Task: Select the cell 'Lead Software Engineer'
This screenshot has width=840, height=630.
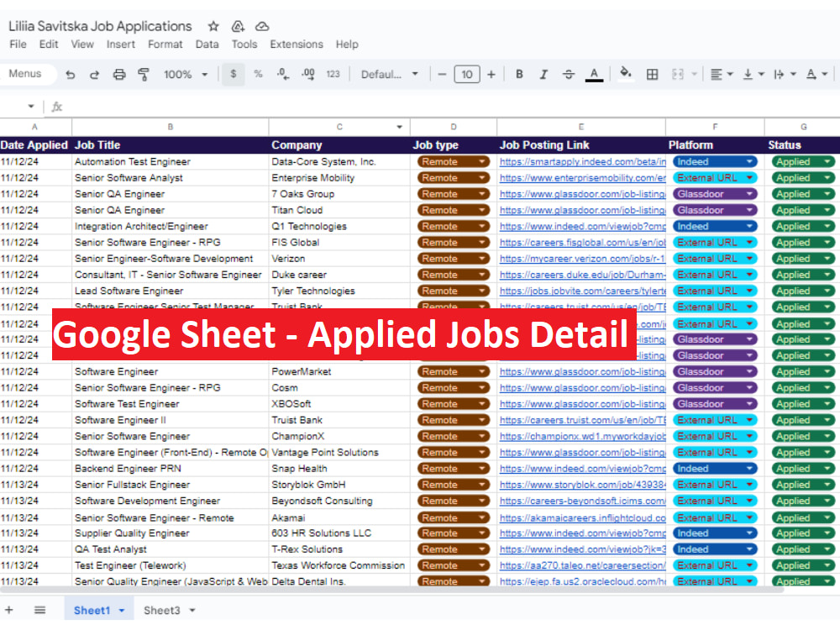Action: click(x=171, y=291)
